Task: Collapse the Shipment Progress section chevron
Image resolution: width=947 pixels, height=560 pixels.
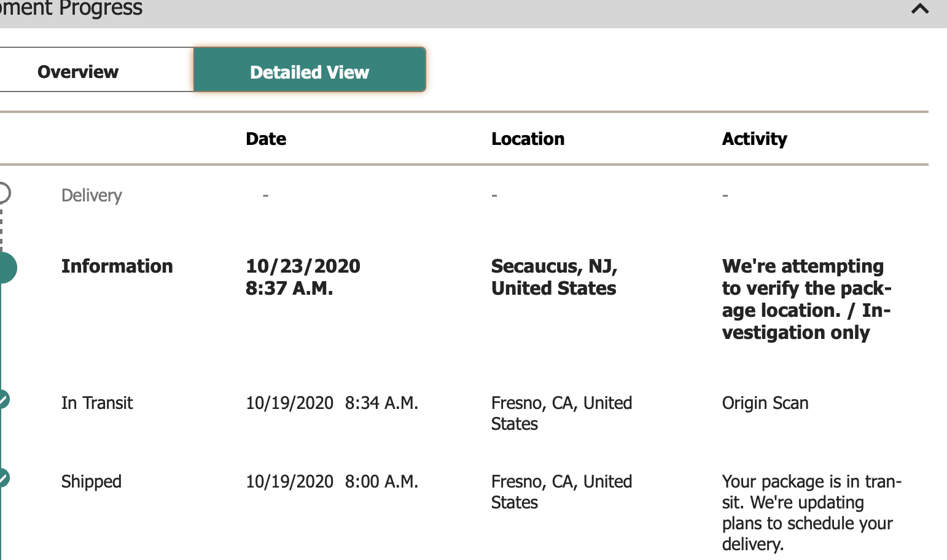Action: click(920, 9)
